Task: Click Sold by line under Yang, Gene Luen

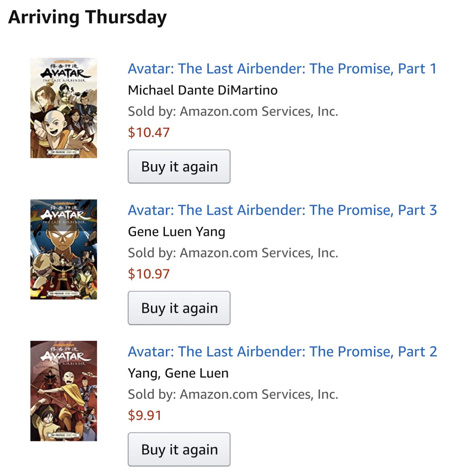Action: pyautogui.click(x=233, y=394)
